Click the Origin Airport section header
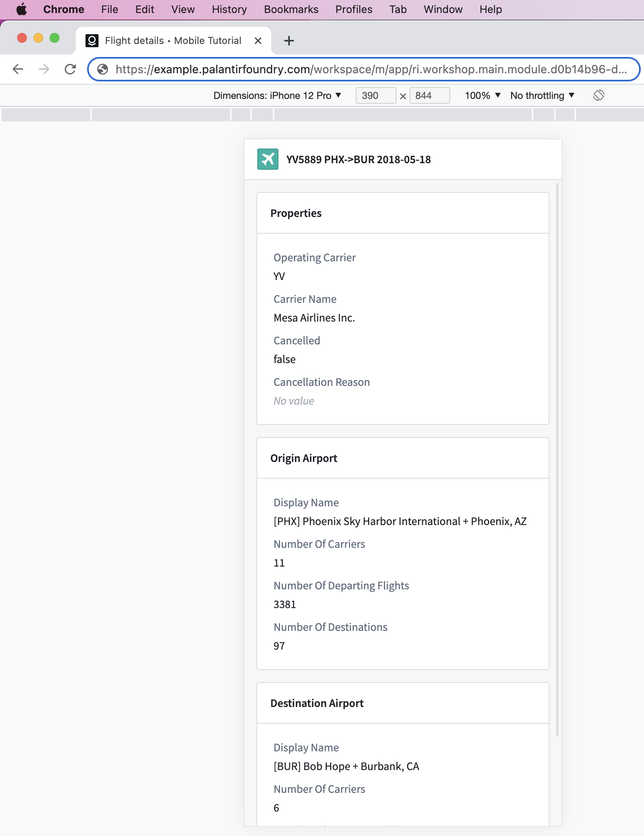This screenshot has width=644, height=836. 403,458
